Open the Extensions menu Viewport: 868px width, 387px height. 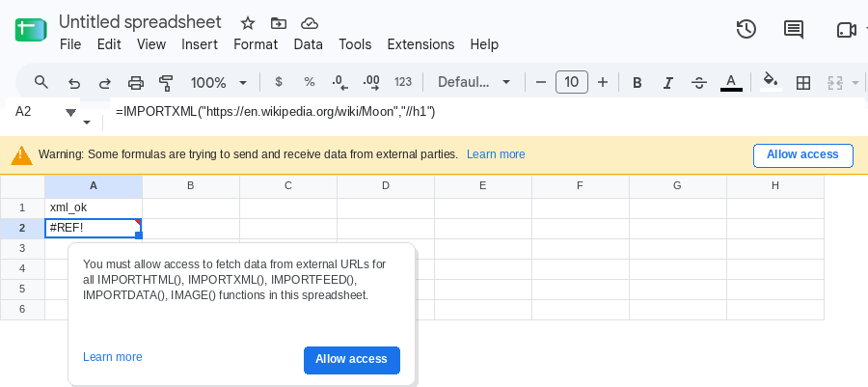(x=420, y=44)
